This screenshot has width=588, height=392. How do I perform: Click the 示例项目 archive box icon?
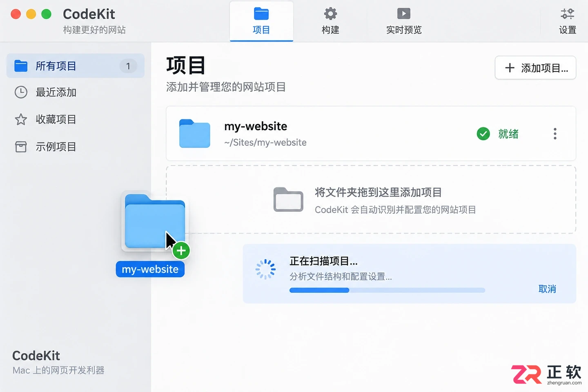[21, 147]
